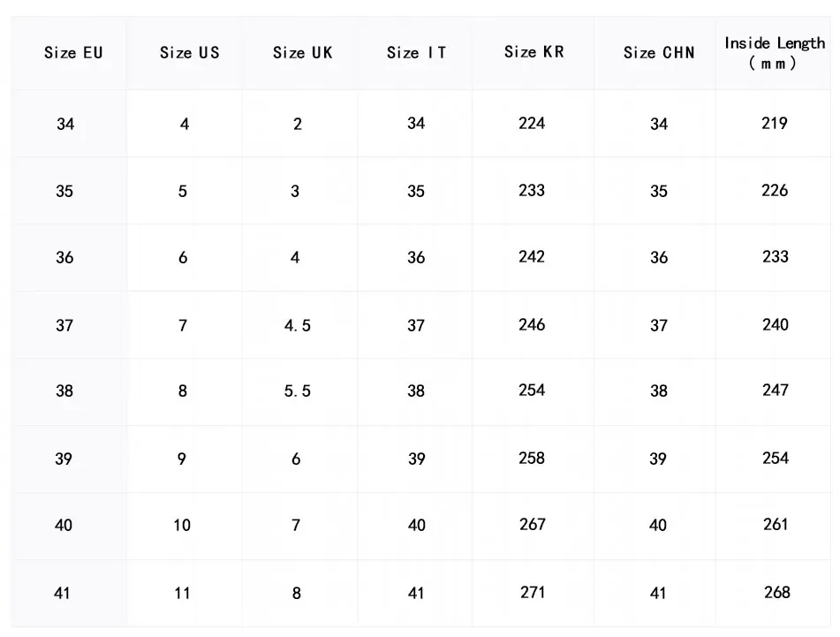Viewport: 840px width, 637px height.
Task: Click the inside length 268 cell
Action: tap(776, 592)
